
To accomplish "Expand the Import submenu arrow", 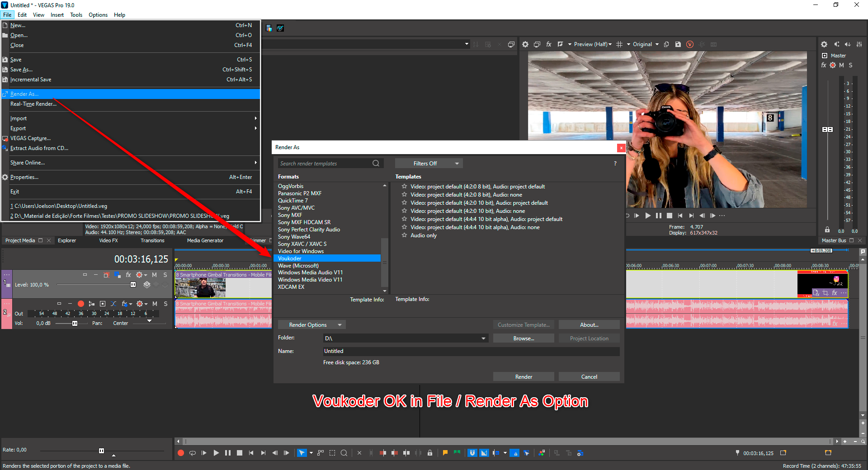I will (256, 118).
